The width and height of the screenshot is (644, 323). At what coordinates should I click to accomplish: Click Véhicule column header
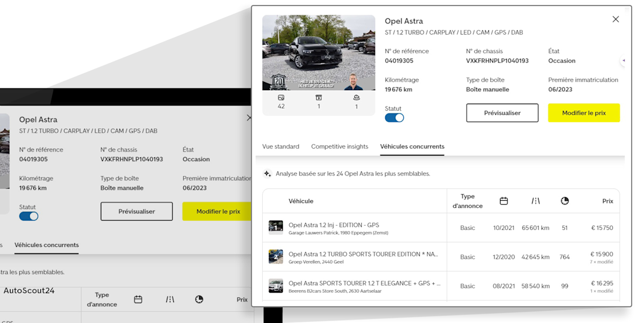pos(301,201)
